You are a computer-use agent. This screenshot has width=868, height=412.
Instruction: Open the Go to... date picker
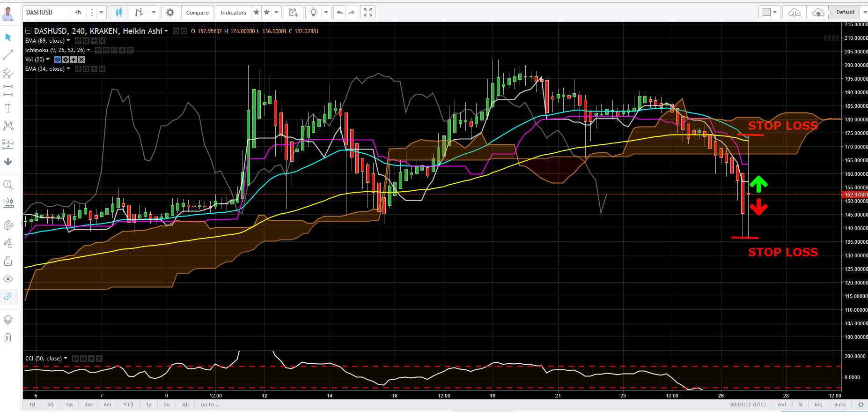click(210, 405)
